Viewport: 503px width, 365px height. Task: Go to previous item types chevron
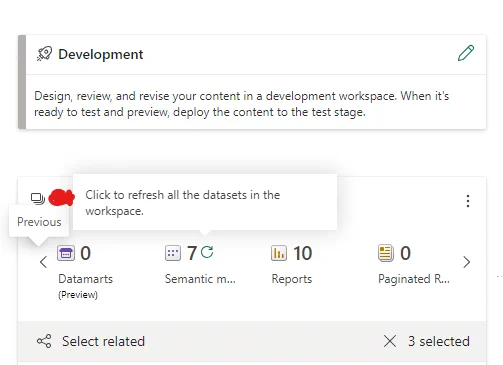[43, 262]
